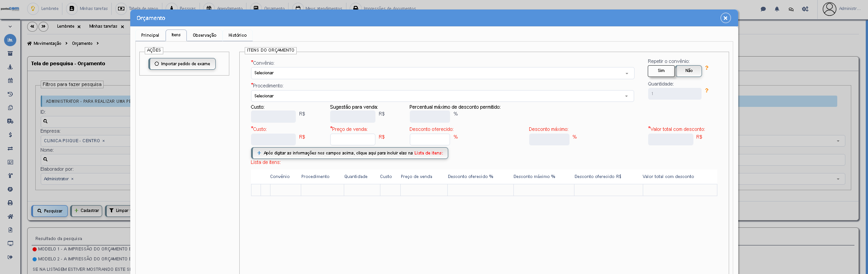868x274 pixels.
Task: Select Não for Repetir o convênio
Action: coord(689,71)
